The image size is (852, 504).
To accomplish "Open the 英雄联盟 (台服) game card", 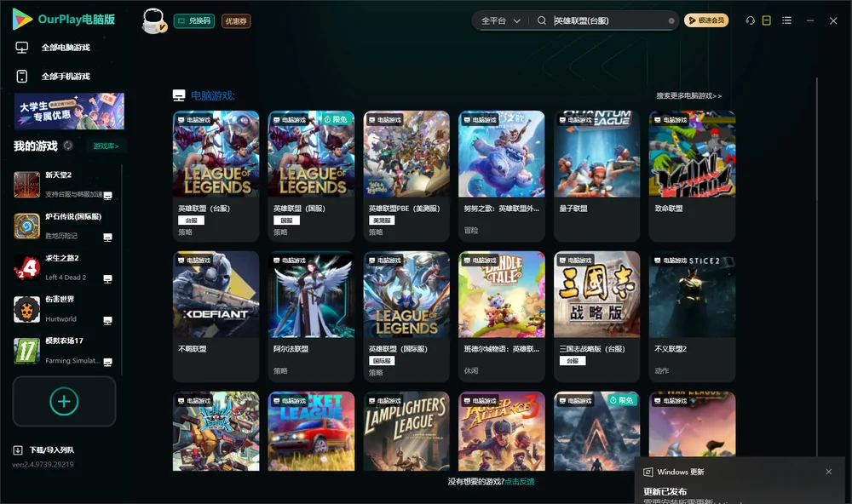I will pos(216,176).
